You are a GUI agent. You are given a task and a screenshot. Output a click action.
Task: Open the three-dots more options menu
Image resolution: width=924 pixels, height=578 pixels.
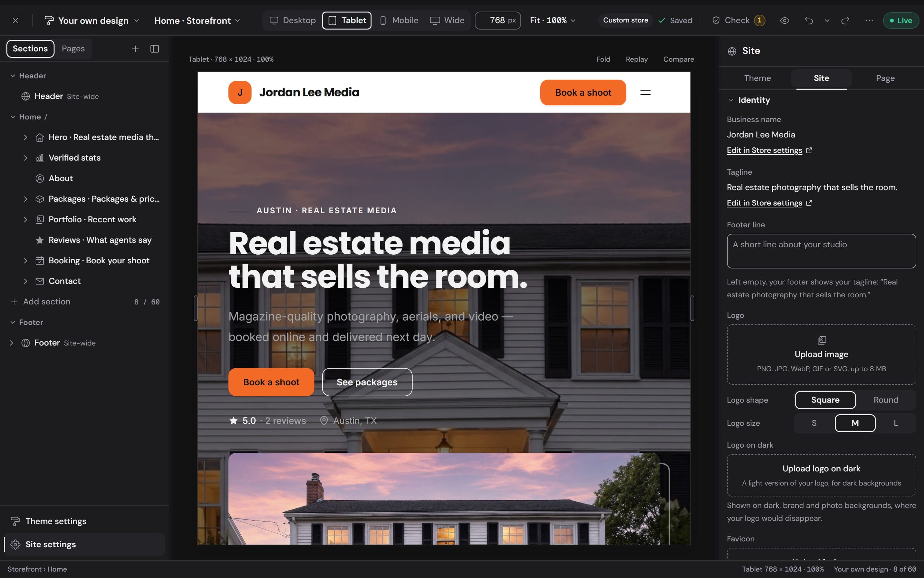pyautogui.click(x=869, y=21)
